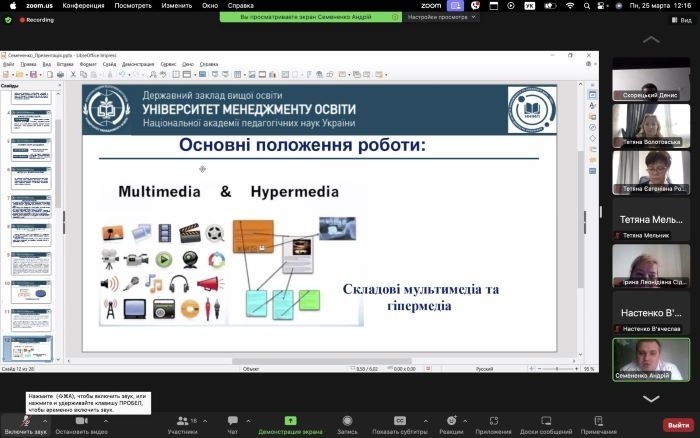The width and height of the screenshot is (700, 438).
Task: Click the Вид view button at top right
Action: [680, 19]
